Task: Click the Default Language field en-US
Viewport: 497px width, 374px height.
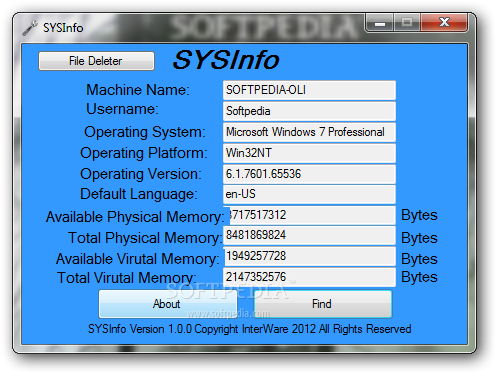Action: pyautogui.click(x=309, y=194)
